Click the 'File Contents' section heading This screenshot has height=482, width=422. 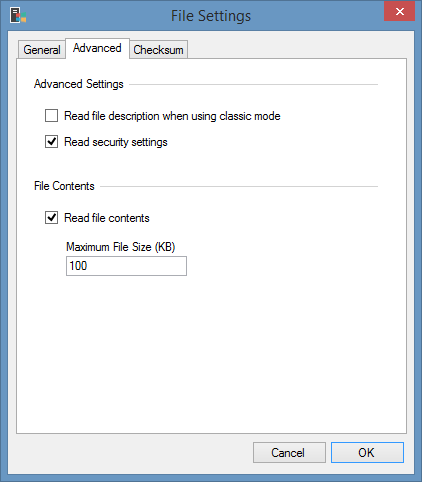(x=64, y=186)
